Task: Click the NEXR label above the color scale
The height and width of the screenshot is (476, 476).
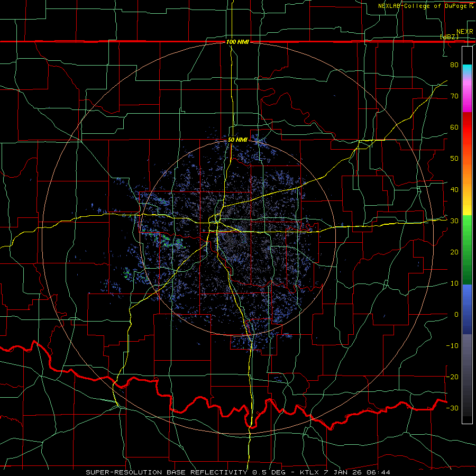Action: pyautogui.click(x=465, y=32)
